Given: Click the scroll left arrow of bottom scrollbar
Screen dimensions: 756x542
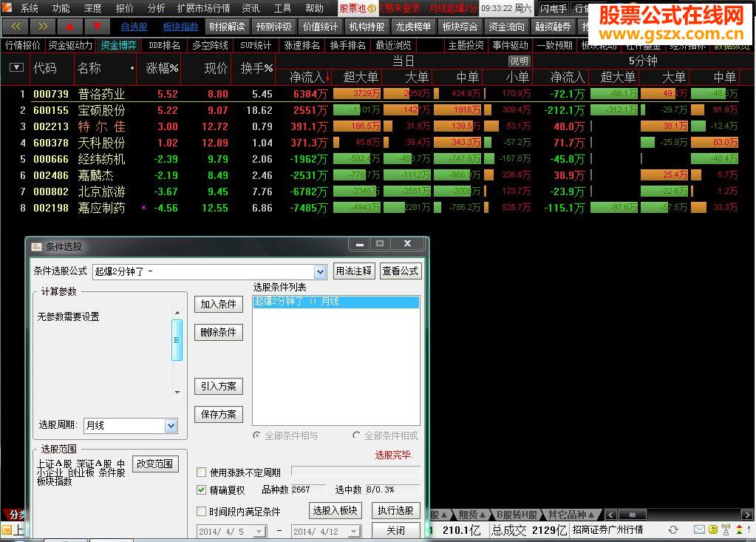Looking at the screenshot, I should [611, 515].
